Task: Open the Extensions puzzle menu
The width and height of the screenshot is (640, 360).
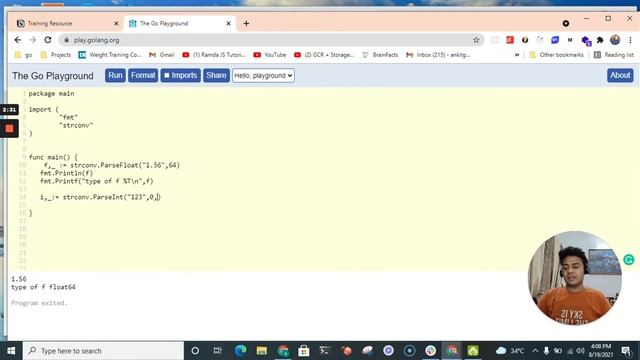Action: coord(600,40)
